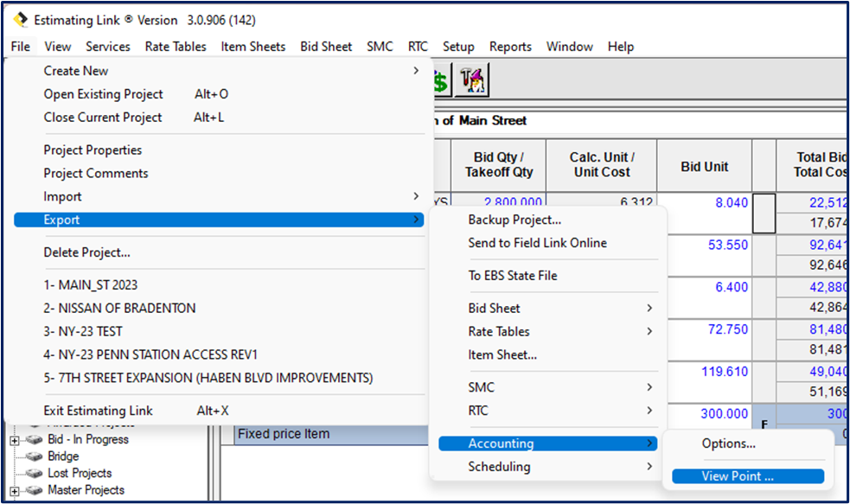Select Accounting Options...
The width and height of the screenshot is (850, 504).
tap(748, 443)
